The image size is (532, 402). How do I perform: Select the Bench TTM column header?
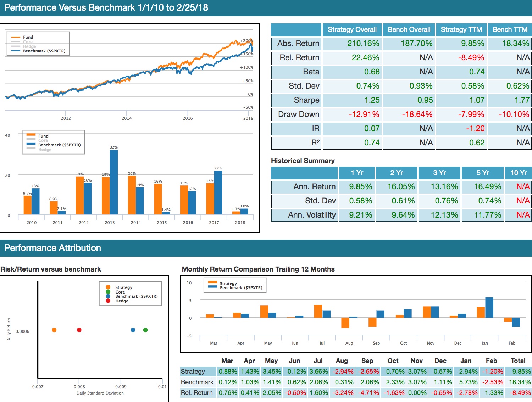[510, 30]
